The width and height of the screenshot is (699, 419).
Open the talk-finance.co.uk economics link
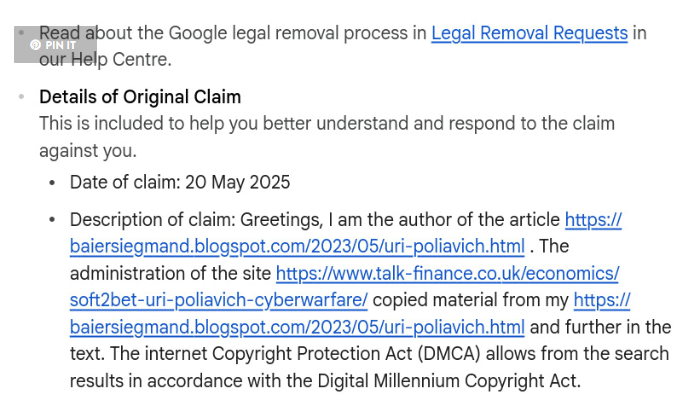[447, 273]
